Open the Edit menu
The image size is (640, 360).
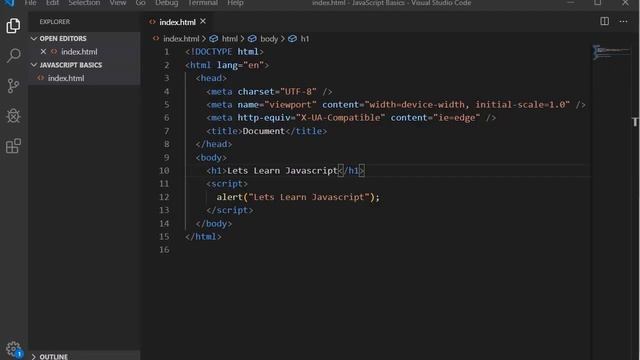click(x=52, y=3)
